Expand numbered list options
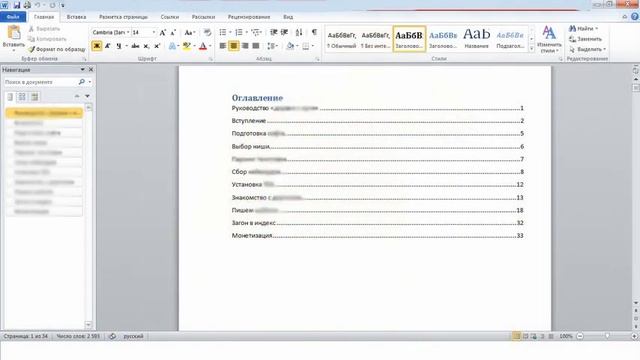 coord(247,32)
